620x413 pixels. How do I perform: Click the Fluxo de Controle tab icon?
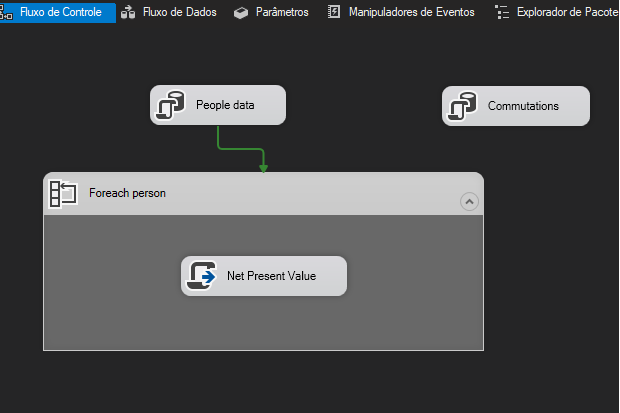6,12
